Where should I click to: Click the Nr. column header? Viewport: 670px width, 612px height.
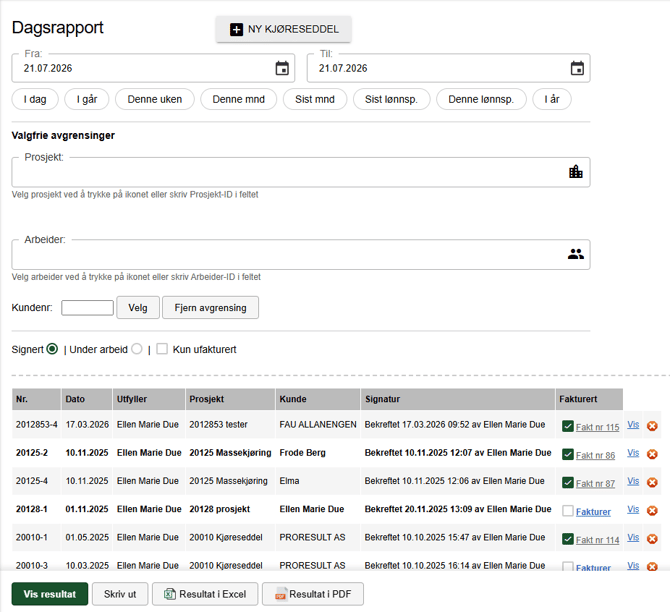pyautogui.click(x=36, y=399)
